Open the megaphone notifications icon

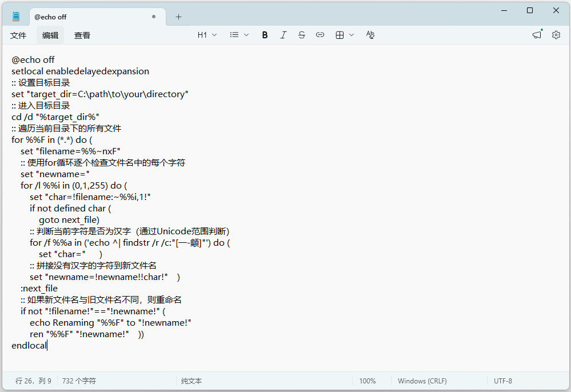point(537,35)
